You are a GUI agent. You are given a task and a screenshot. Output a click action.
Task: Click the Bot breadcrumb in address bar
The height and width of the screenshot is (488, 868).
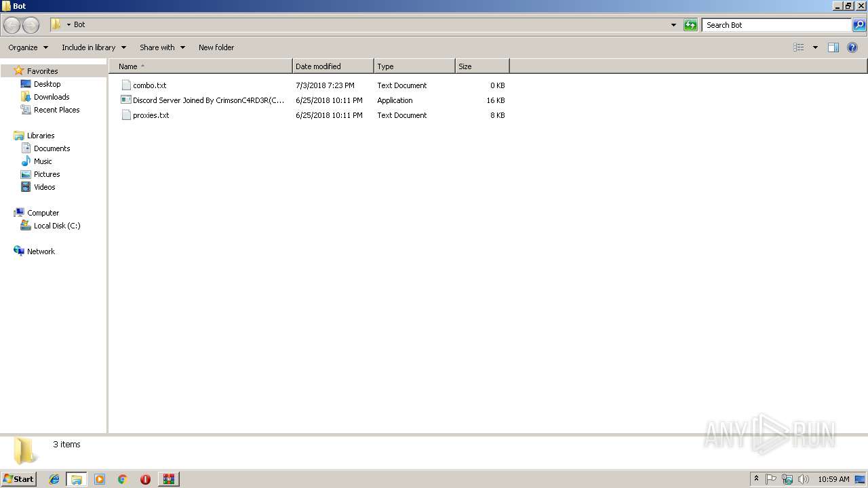click(79, 25)
